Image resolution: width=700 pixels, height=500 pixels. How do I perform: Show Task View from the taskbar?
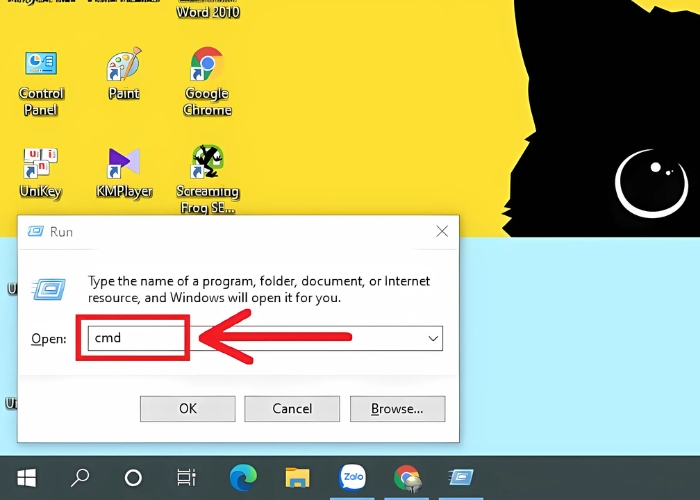(186, 477)
